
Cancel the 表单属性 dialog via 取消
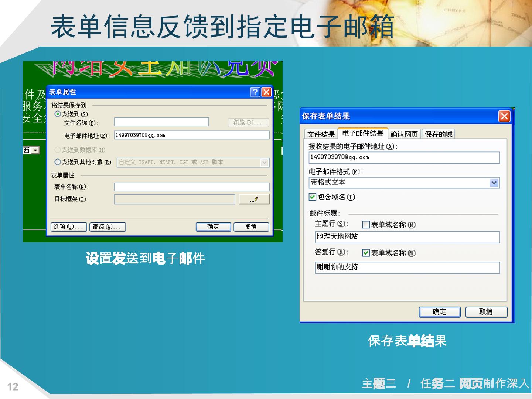point(251,227)
